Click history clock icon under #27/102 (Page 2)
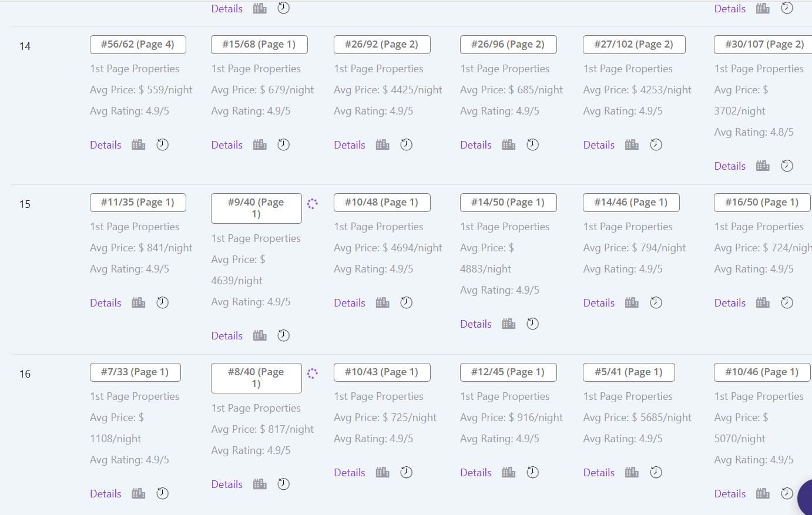Screen dimensions: 812x515 [656, 144]
